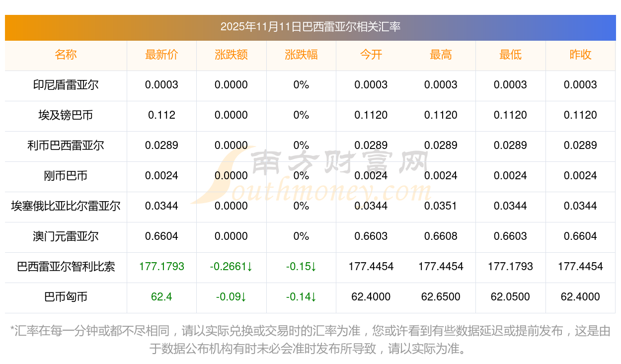Click 巴币匈币 最低 value 62.0500
The width and height of the screenshot is (621, 364).
pos(510,297)
